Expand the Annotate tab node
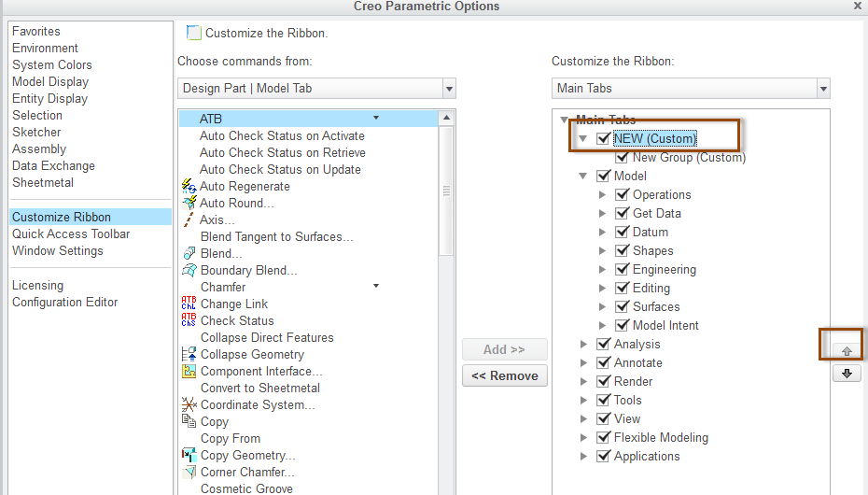 tap(583, 362)
